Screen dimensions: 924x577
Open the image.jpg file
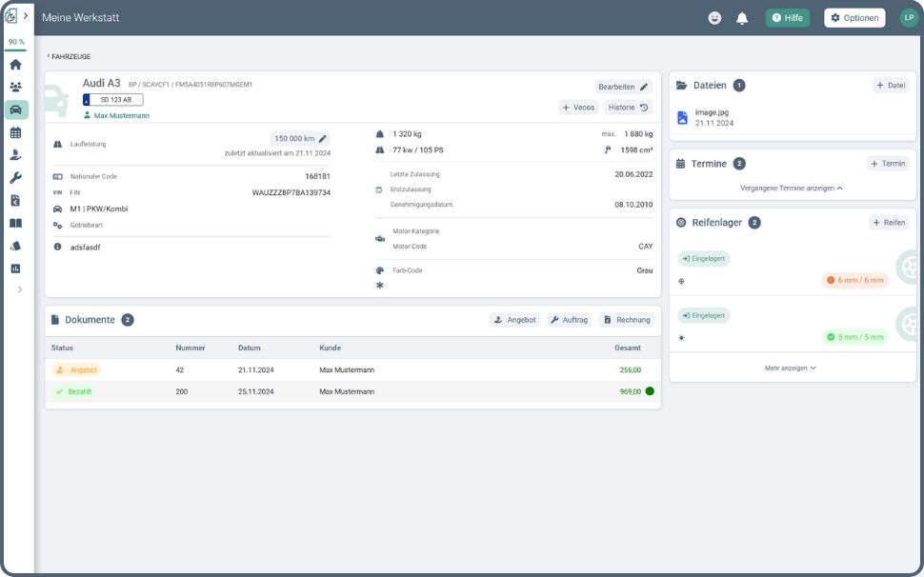[712, 112]
